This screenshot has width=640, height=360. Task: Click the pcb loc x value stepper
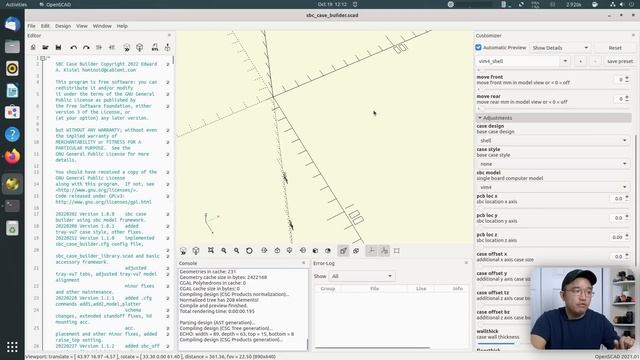627,198
